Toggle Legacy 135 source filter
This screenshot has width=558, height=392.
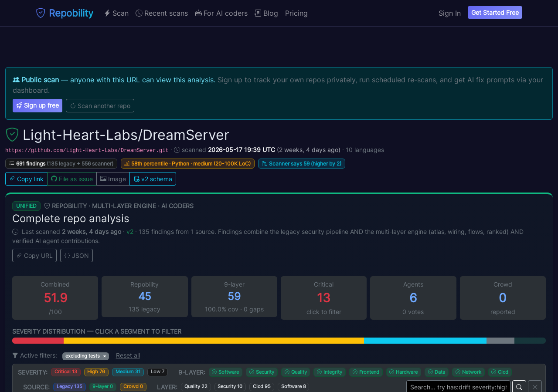tap(69, 387)
